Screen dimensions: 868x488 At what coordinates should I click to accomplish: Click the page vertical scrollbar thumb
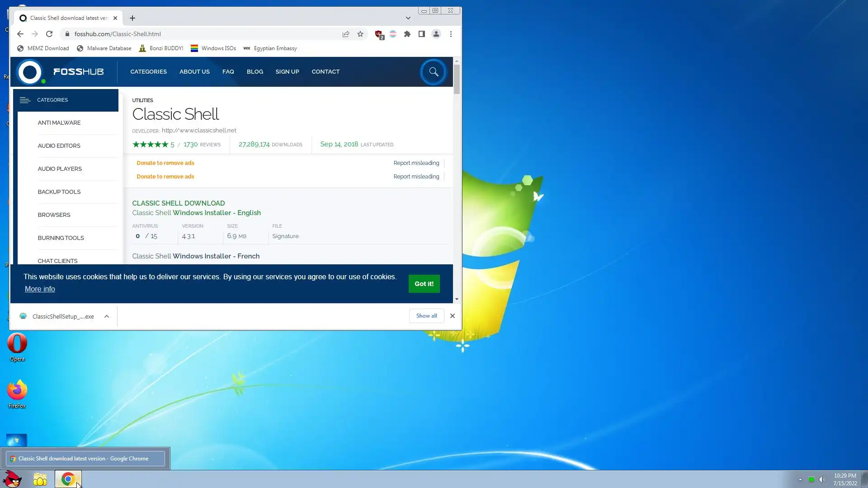click(457, 79)
